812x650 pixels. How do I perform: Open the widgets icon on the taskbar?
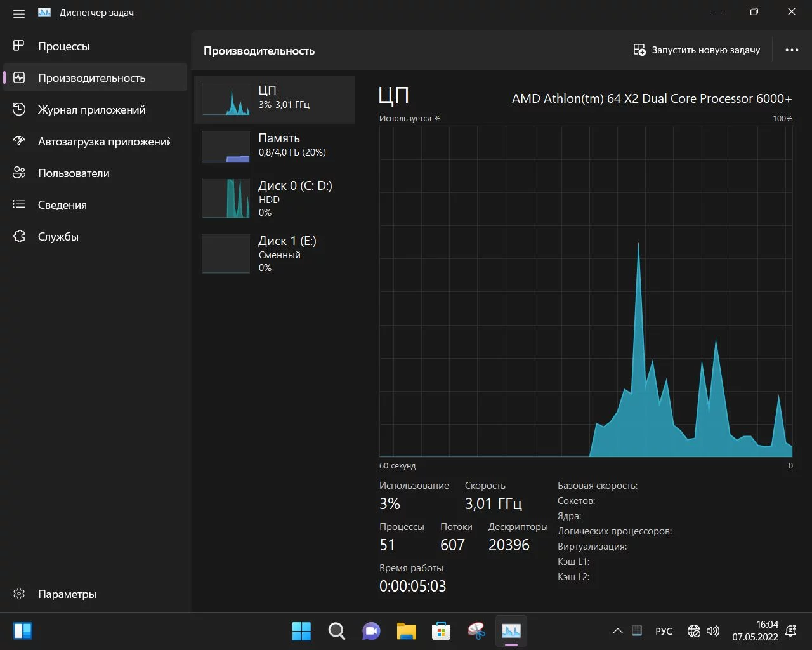[x=23, y=631]
